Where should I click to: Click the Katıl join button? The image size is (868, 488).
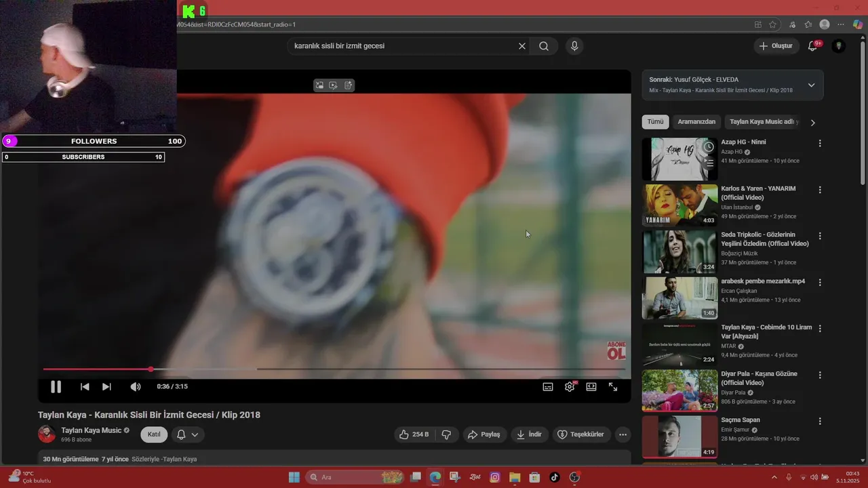pos(154,434)
